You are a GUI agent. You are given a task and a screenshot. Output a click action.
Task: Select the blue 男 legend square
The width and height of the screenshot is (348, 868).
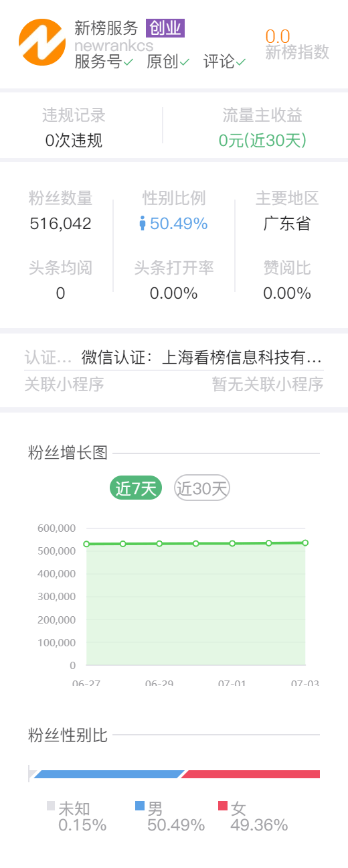point(139,805)
